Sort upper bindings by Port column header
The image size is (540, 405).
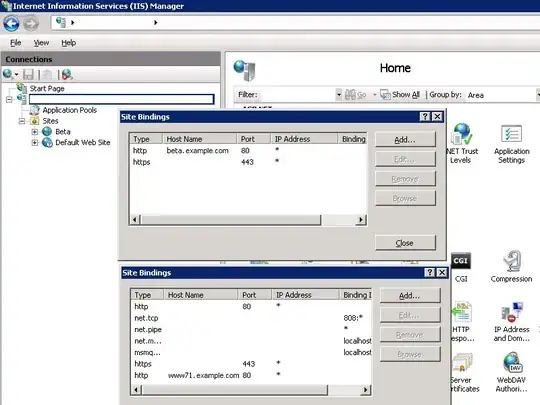pyautogui.click(x=254, y=139)
